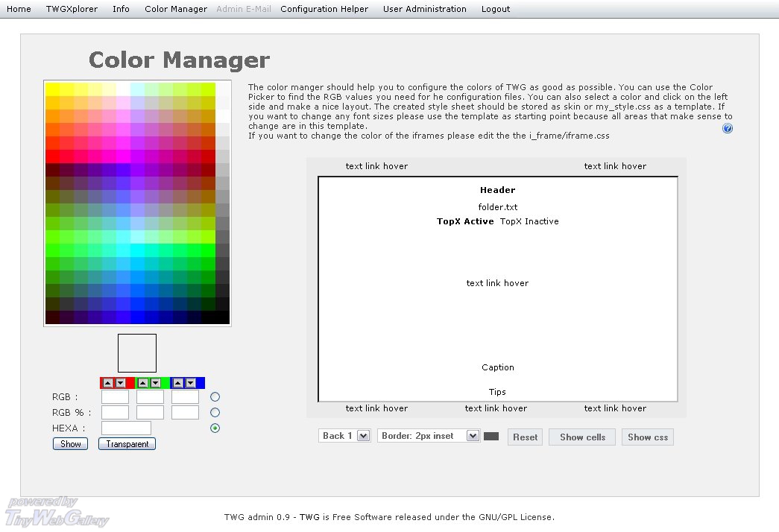Click the red channel decrease arrow
The width and height of the screenshot is (779, 532).
(121, 383)
